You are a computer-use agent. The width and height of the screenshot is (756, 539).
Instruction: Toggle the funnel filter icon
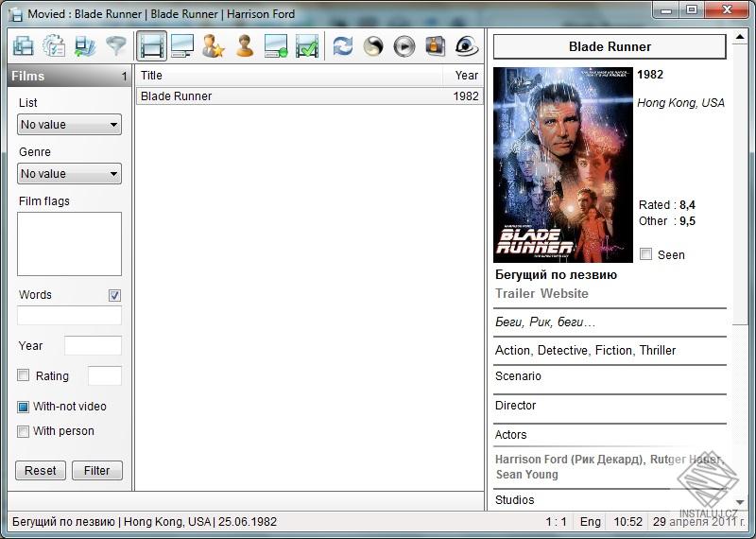coord(116,46)
